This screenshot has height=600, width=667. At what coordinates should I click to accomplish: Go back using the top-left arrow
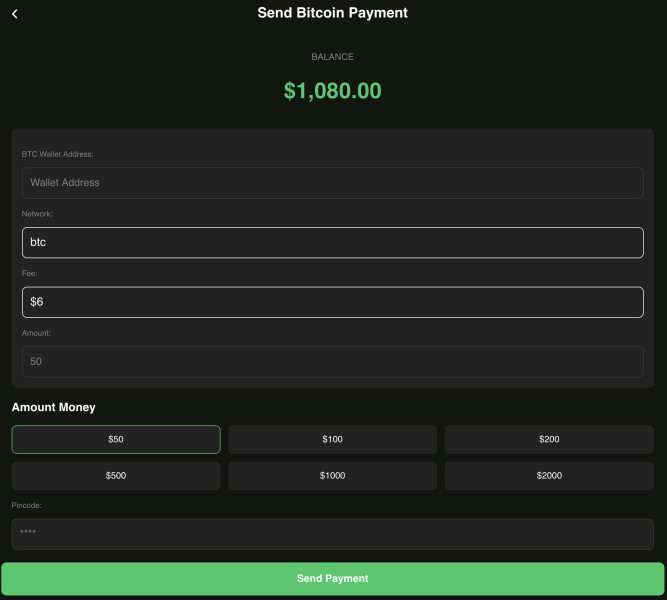(15, 14)
